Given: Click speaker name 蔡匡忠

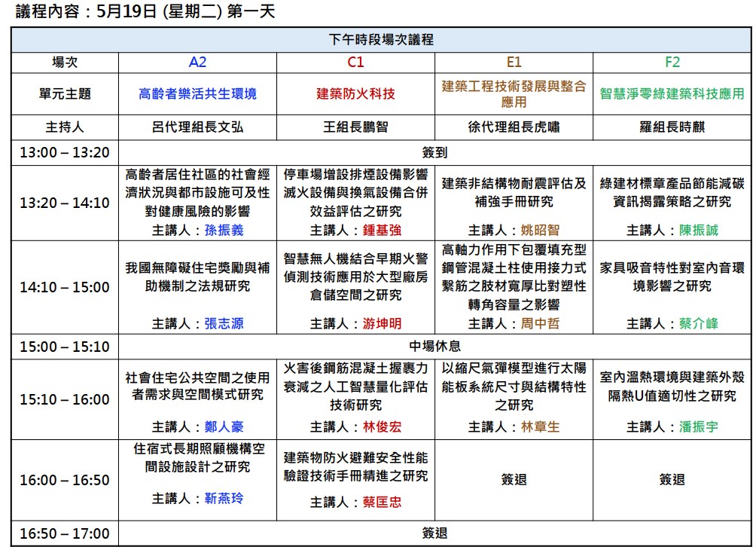Looking at the screenshot, I should pyautogui.click(x=383, y=502).
